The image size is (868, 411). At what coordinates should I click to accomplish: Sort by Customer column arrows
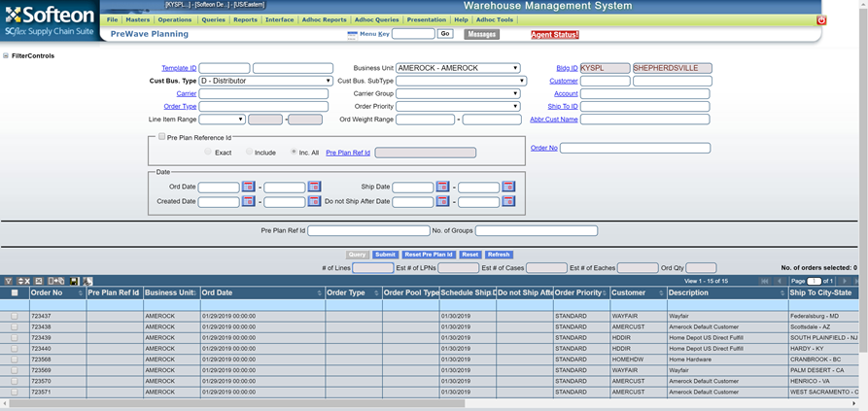click(661, 292)
